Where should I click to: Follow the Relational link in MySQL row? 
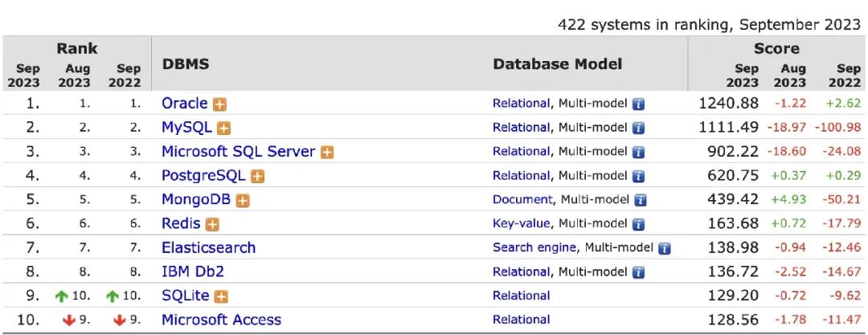point(521,128)
